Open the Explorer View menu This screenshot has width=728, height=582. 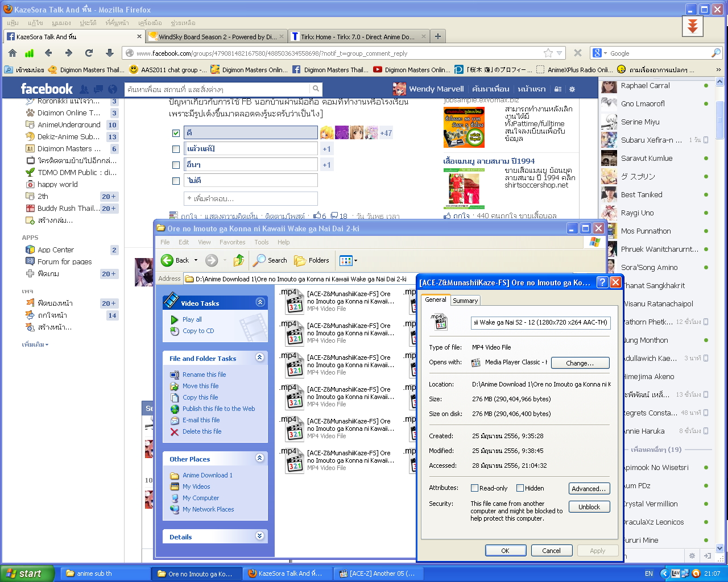pos(204,242)
